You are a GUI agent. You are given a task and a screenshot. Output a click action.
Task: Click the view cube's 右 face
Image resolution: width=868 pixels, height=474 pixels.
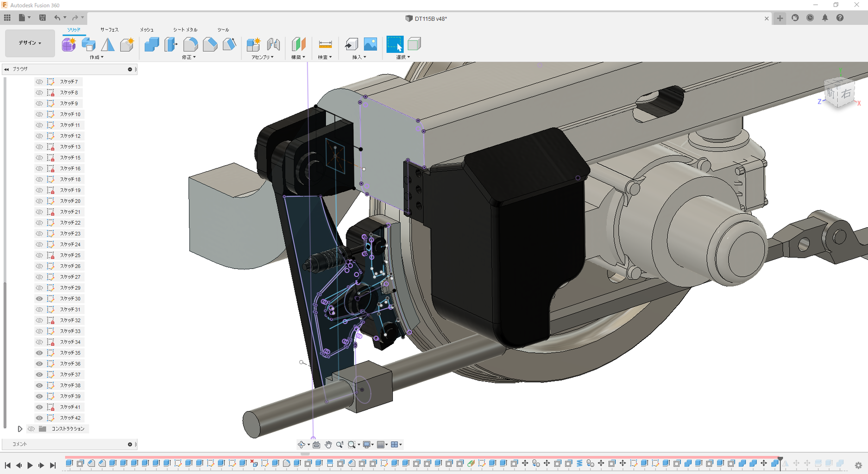pos(846,94)
